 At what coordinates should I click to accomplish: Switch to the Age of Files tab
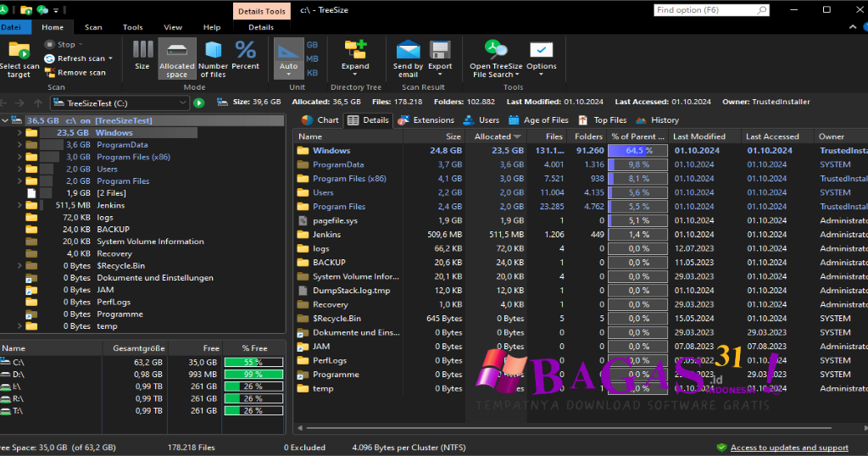538,120
